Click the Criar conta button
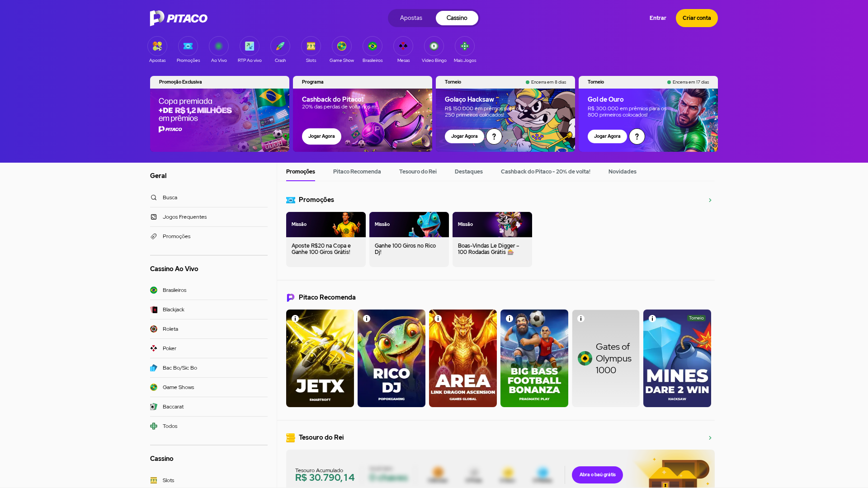The width and height of the screenshot is (868, 488). tap(697, 18)
